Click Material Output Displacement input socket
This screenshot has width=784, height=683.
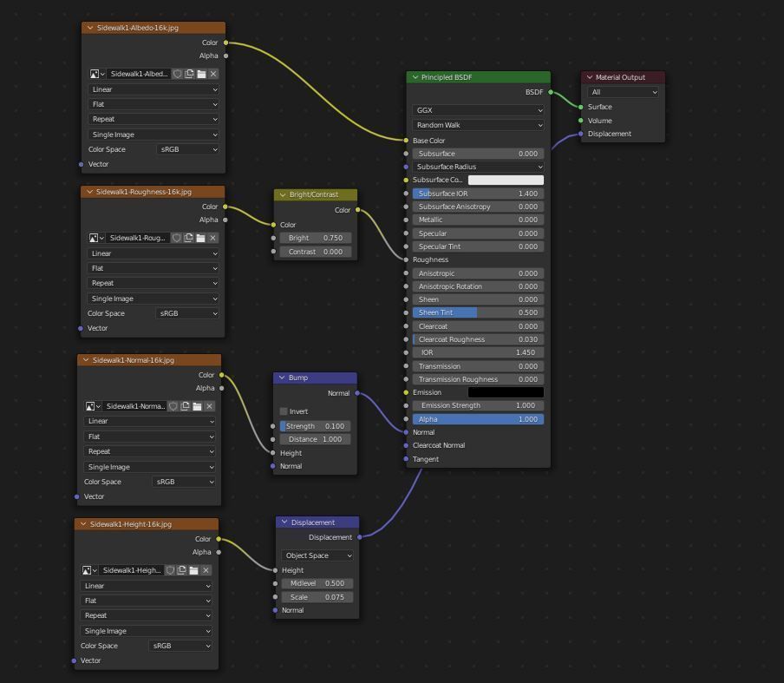[x=580, y=134]
